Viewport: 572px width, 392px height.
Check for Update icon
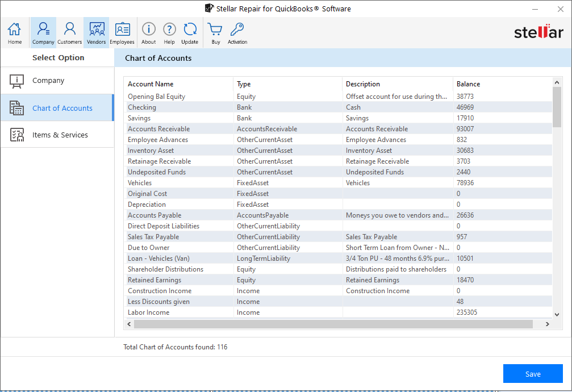coord(190,33)
